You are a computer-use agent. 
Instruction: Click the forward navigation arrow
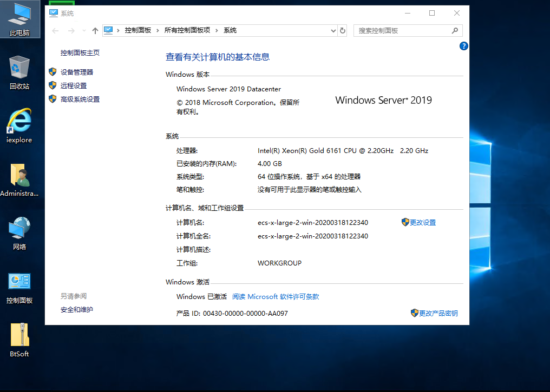[71, 31]
